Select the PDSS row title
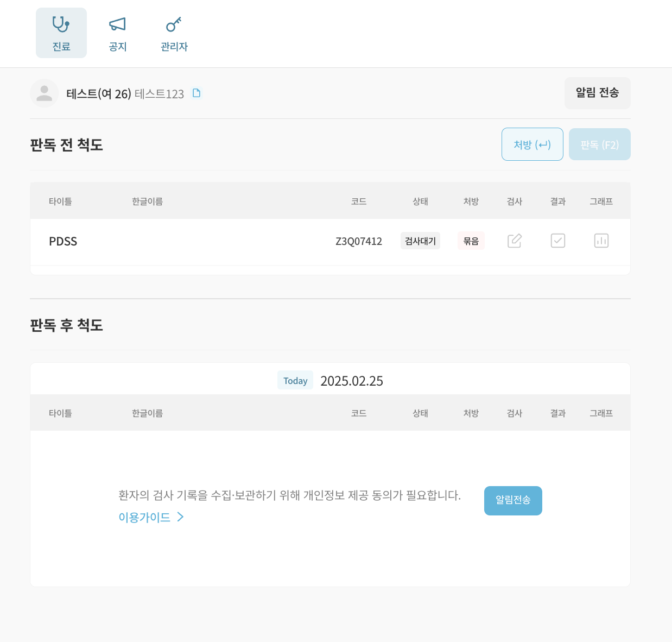This screenshot has height=642, width=672. [x=63, y=241]
